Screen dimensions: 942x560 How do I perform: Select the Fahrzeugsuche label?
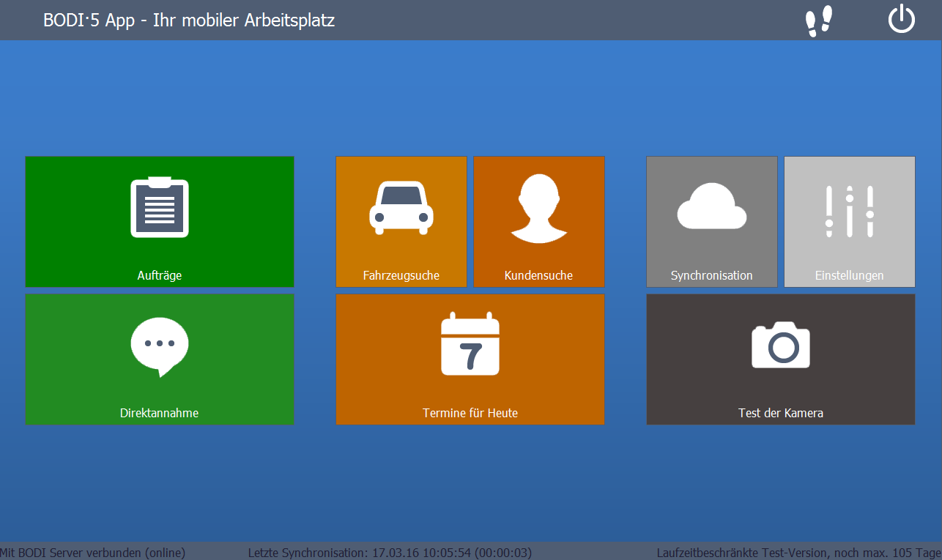(x=401, y=276)
